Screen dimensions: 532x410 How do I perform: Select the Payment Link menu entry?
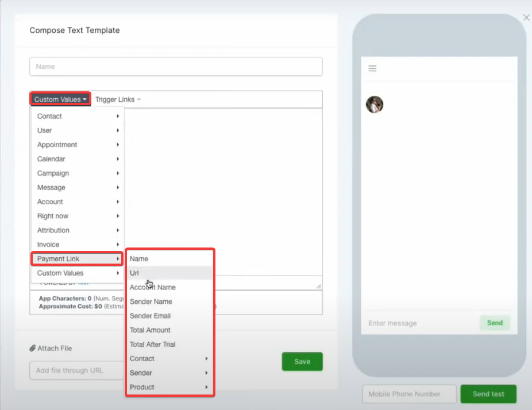coord(77,259)
